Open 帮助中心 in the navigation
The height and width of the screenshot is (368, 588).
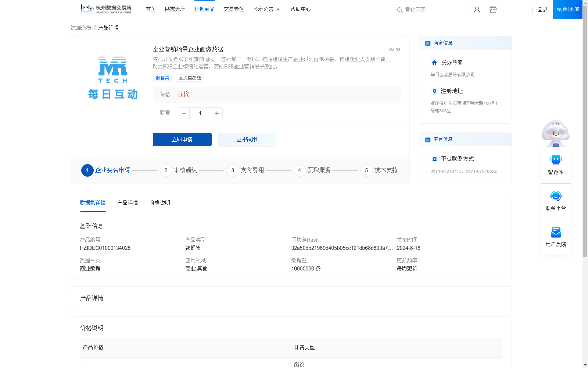point(301,9)
